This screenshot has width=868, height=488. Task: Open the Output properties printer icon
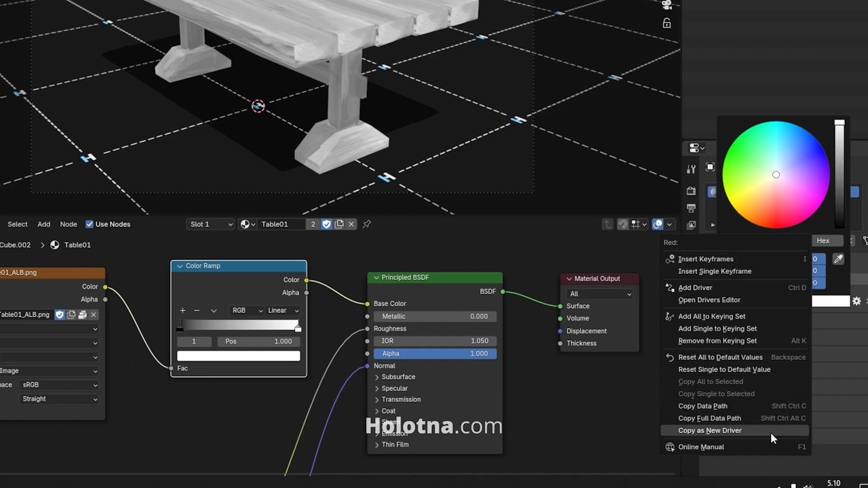coord(691,208)
